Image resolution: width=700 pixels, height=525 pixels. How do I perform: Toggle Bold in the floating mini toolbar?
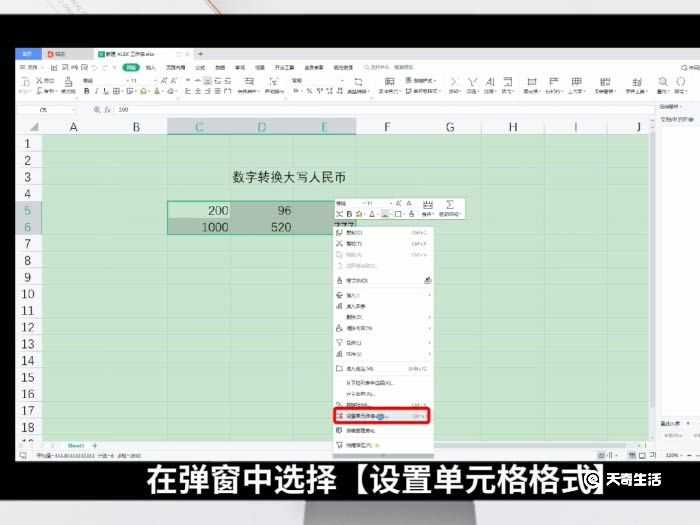pyautogui.click(x=349, y=214)
